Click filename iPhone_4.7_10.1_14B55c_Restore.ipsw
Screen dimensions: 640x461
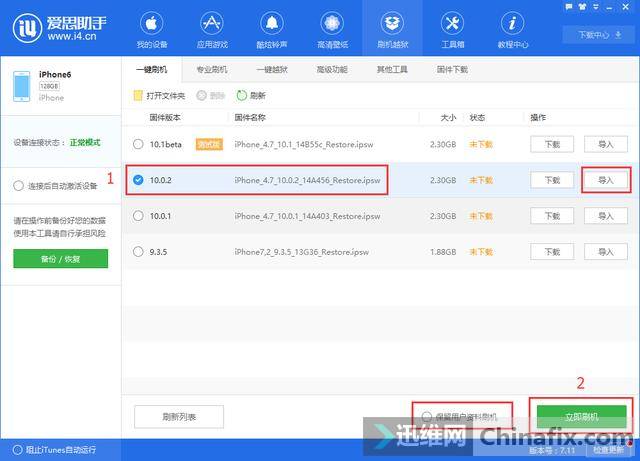pyautogui.click(x=304, y=144)
